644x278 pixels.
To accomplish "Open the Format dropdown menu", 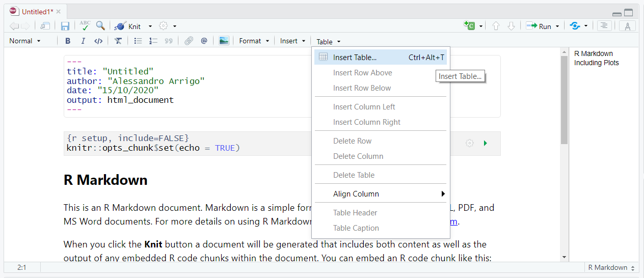I will point(254,41).
